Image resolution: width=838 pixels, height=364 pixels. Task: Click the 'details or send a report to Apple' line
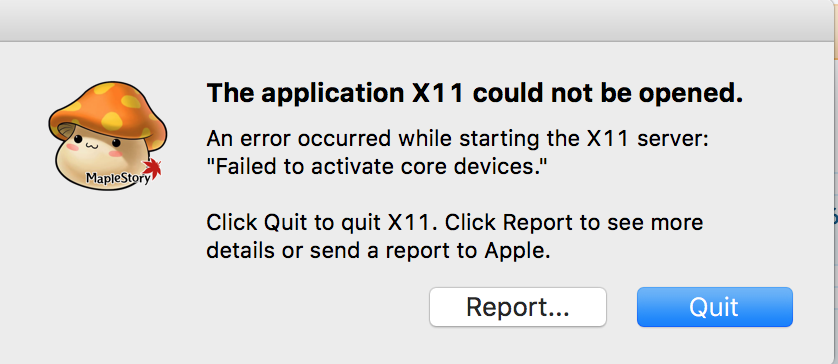tap(378, 250)
